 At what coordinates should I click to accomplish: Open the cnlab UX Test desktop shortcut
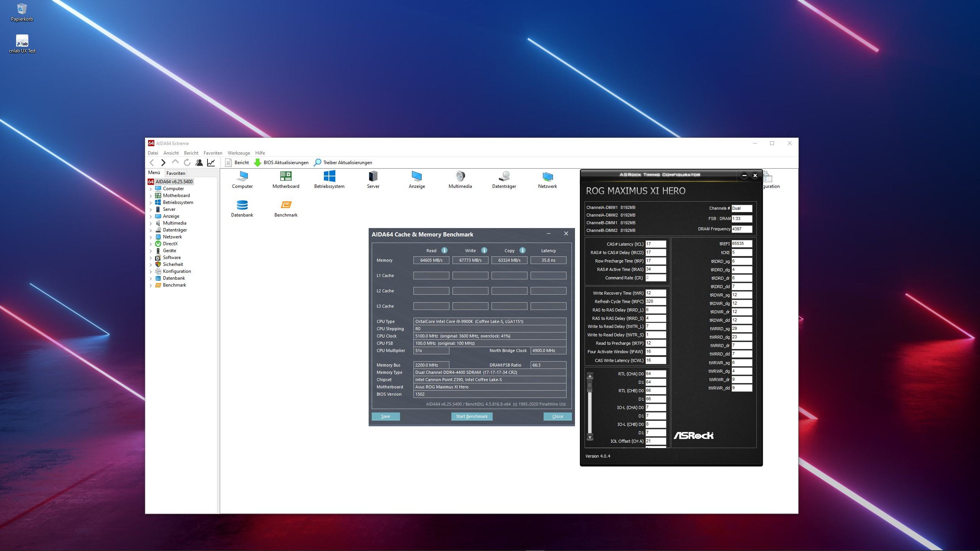pyautogui.click(x=22, y=44)
